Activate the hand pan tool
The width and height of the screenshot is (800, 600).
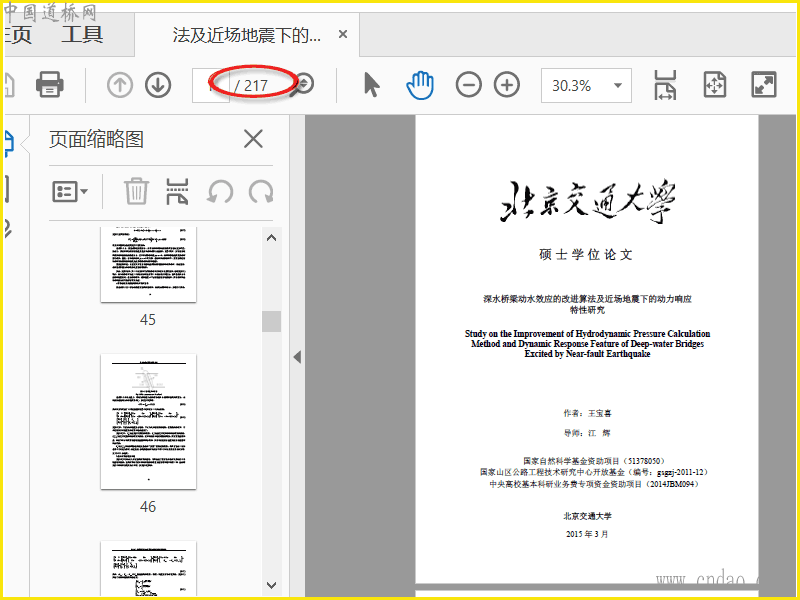coord(420,85)
